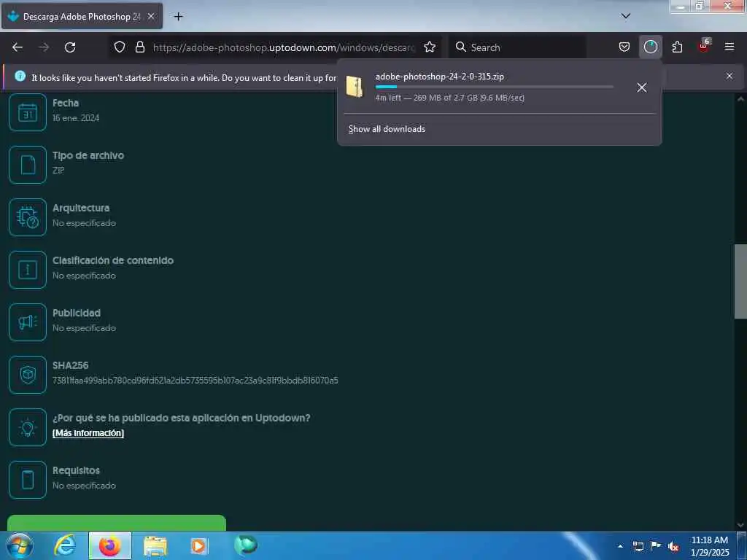Click the ZIP file type value
The width and height of the screenshot is (747, 560).
tap(58, 171)
